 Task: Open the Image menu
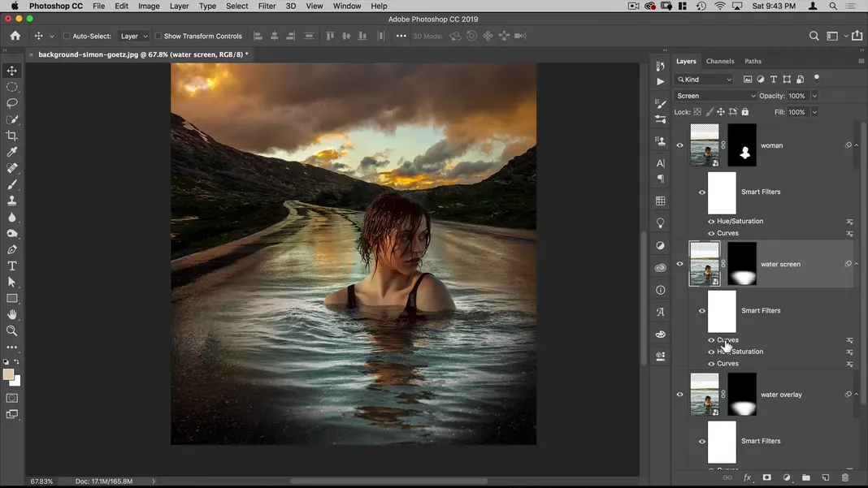pos(149,6)
